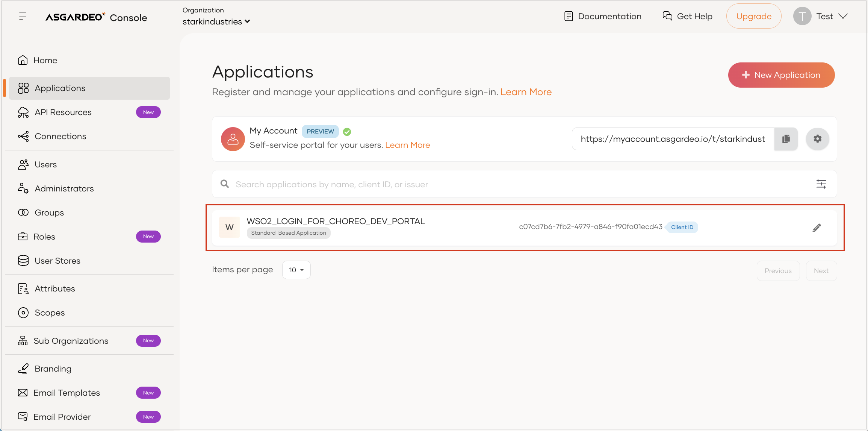The width and height of the screenshot is (868, 431).
Task: Click the search magnifier icon
Action: tap(225, 184)
